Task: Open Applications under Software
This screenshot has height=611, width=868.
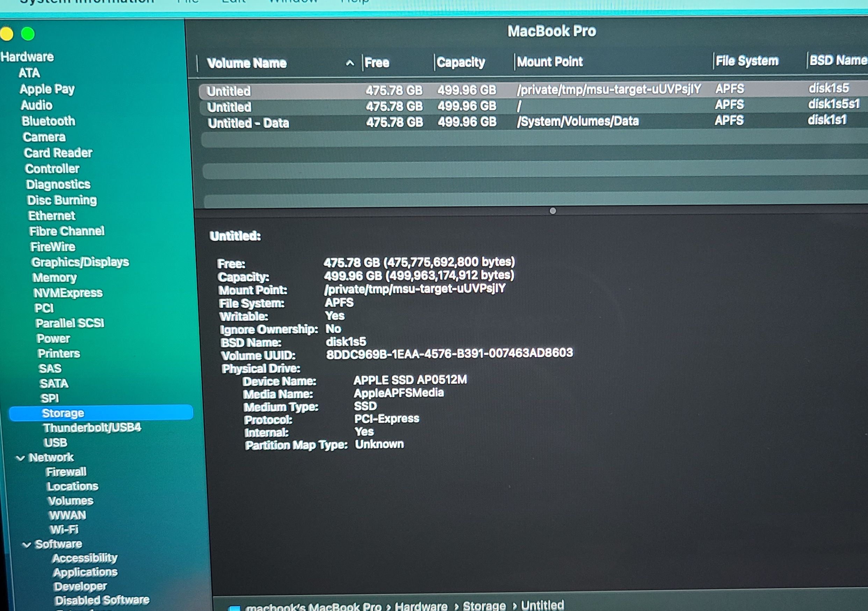Action: click(x=85, y=571)
